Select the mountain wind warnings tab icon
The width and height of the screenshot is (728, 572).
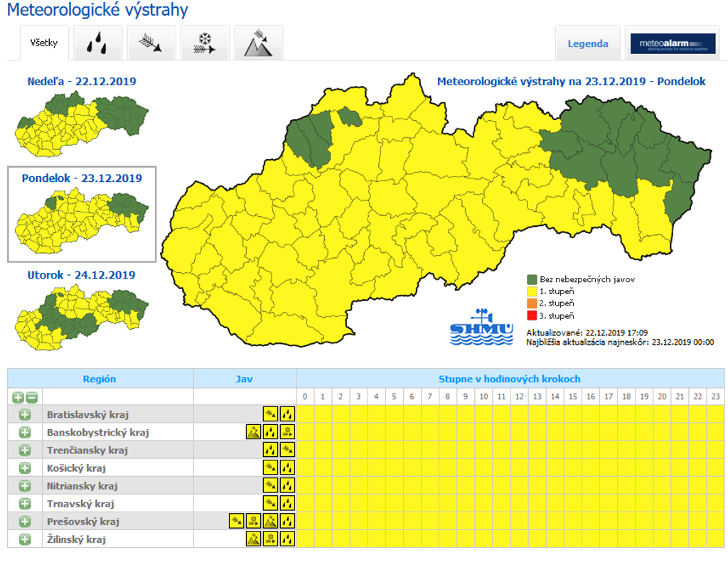(x=258, y=44)
